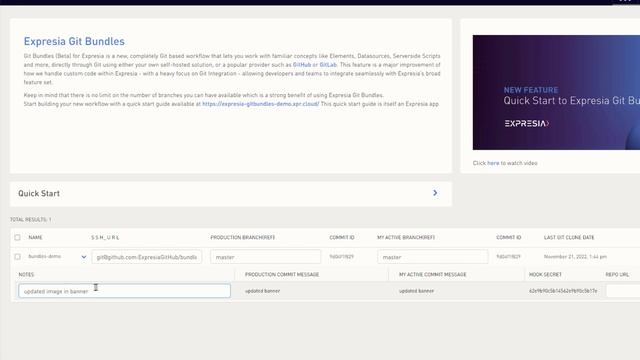Image resolution: width=640 pixels, height=360 pixels.
Task: Tick the checkbox for bundles-demo row
Action: click(x=17, y=257)
